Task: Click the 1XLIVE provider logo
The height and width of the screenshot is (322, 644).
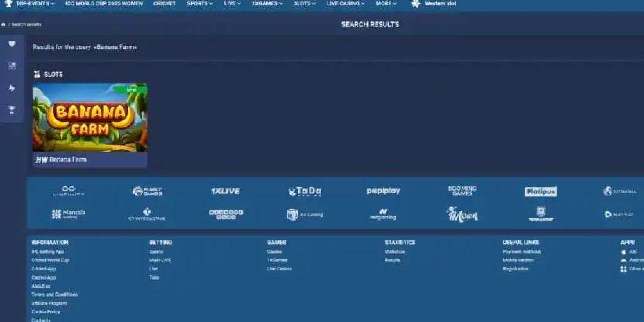Action: click(225, 191)
